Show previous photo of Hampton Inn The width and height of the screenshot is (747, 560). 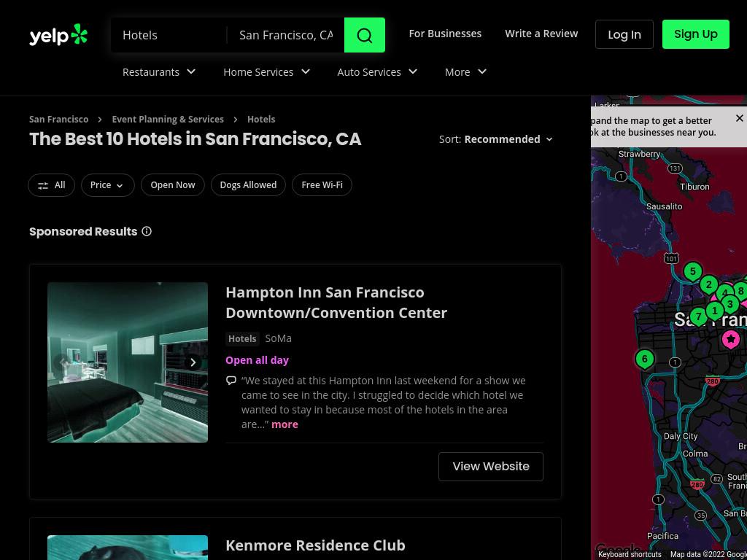coord(62,362)
